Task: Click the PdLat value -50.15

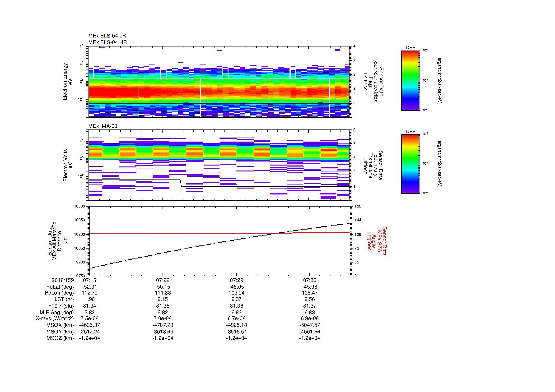Action: click(x=163, y=287)
